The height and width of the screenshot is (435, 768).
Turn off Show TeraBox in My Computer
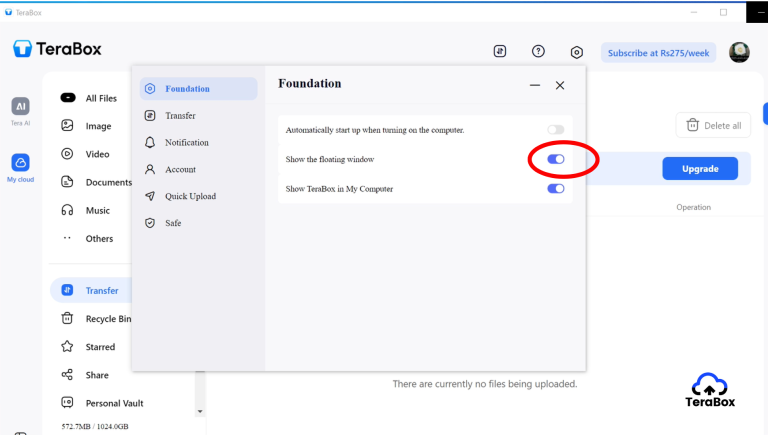[555, 189]
